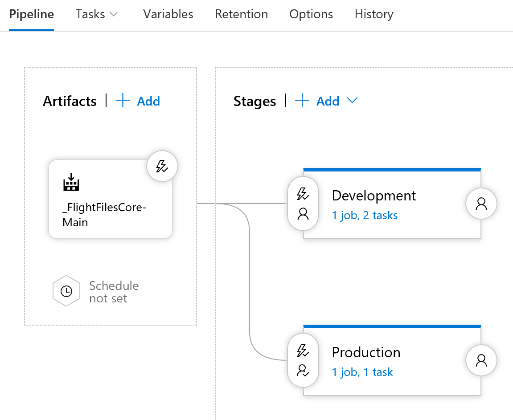Open the Retention tab
The image size is (513, 420).
241,14
